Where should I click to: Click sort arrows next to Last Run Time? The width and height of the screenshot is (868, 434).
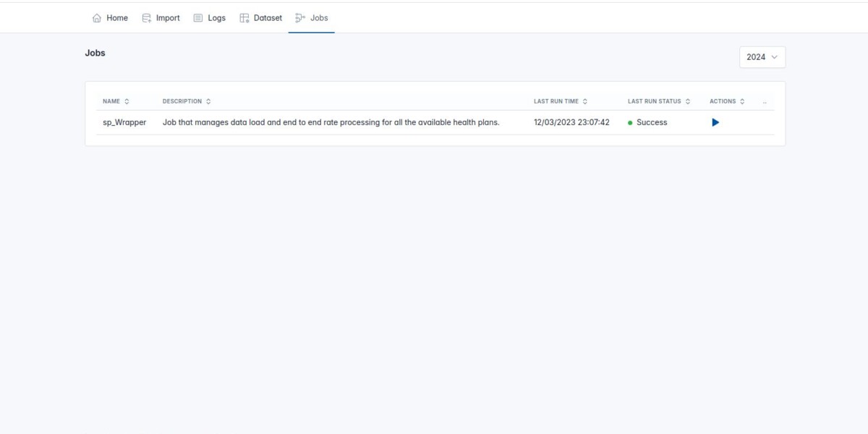pyautogui.click(x=585, y=101)
